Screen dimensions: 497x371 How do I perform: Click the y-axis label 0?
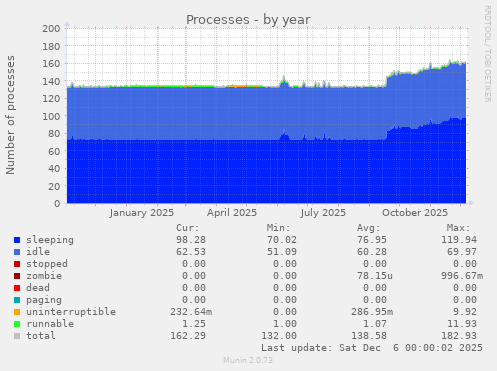pos(57,204)
